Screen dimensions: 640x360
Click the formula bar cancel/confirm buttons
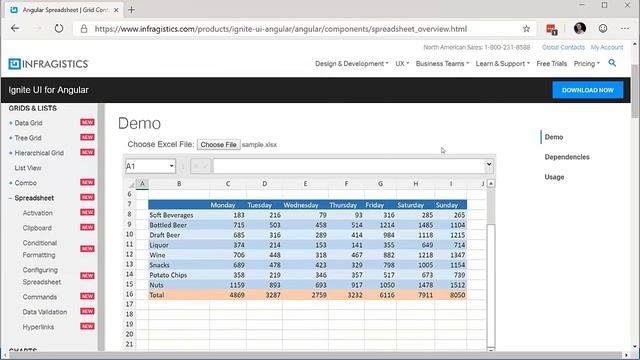pos(200,166)
